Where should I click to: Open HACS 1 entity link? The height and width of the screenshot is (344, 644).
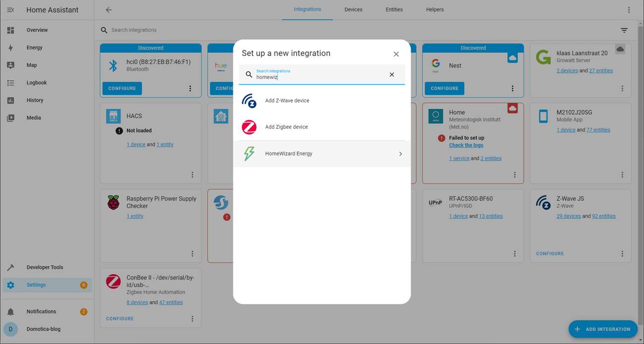point(165,145)
